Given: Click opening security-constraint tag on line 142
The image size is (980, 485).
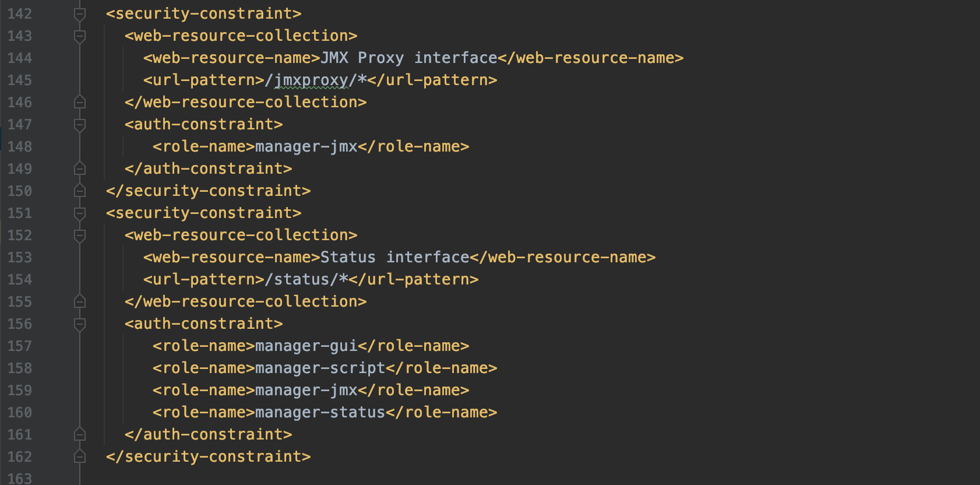Looking at the screenshot, I should (204, 13).
